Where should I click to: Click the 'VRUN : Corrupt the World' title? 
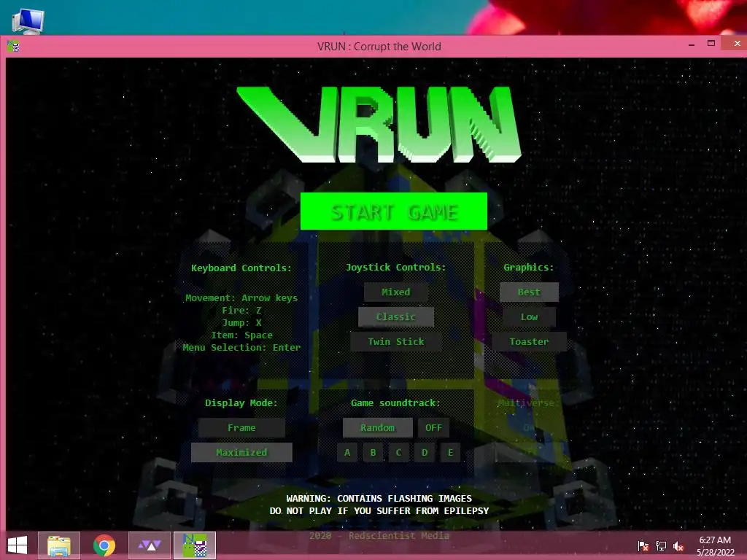[379, 46]
